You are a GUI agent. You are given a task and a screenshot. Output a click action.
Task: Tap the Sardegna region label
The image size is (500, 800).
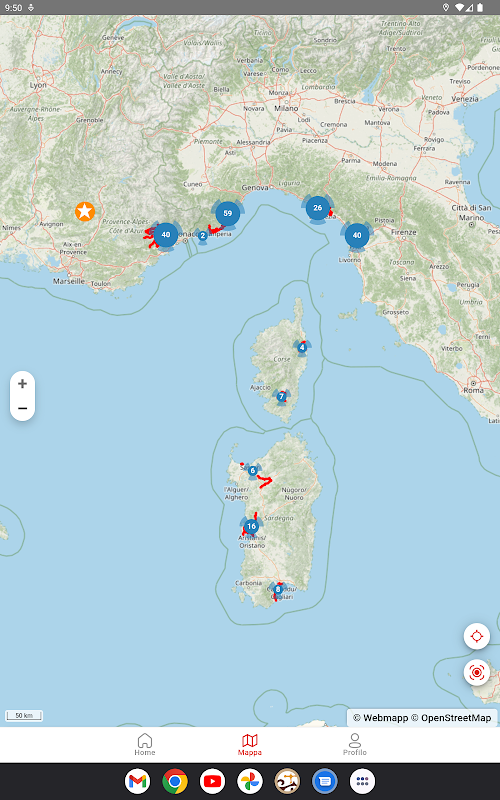pyautogui.click(x=279, y=518)
